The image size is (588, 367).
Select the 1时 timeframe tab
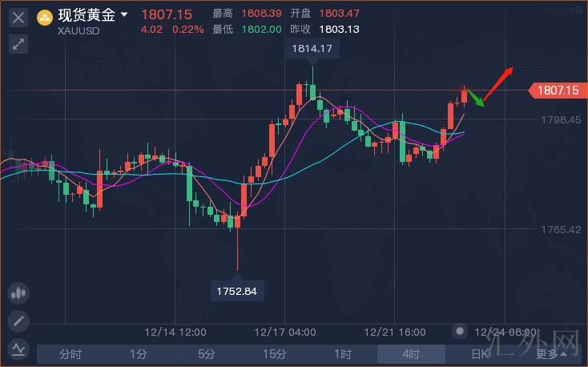pyautogui.click(x=343, y=353)
